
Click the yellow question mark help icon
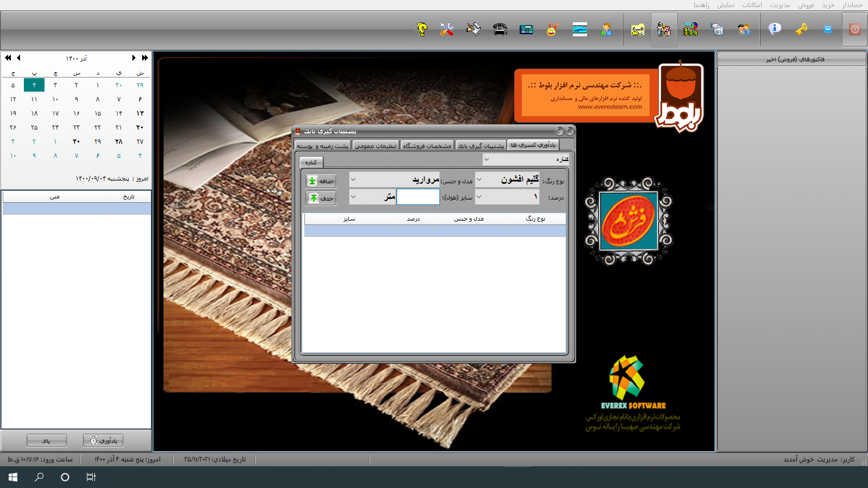click(x=422, y=29)
